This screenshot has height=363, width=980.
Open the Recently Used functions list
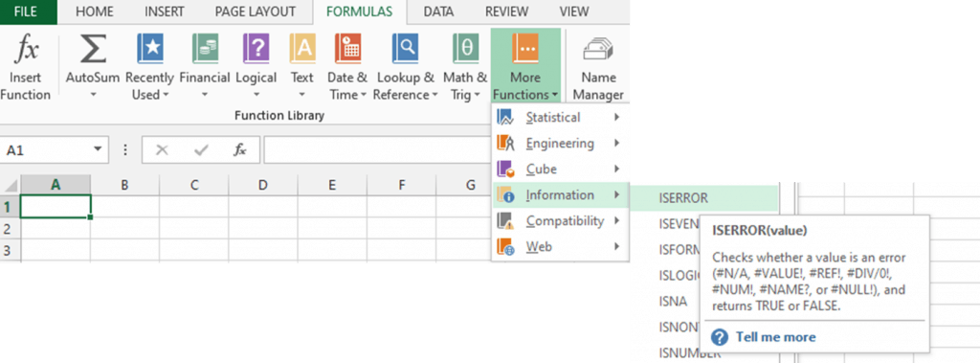(149, 67)
